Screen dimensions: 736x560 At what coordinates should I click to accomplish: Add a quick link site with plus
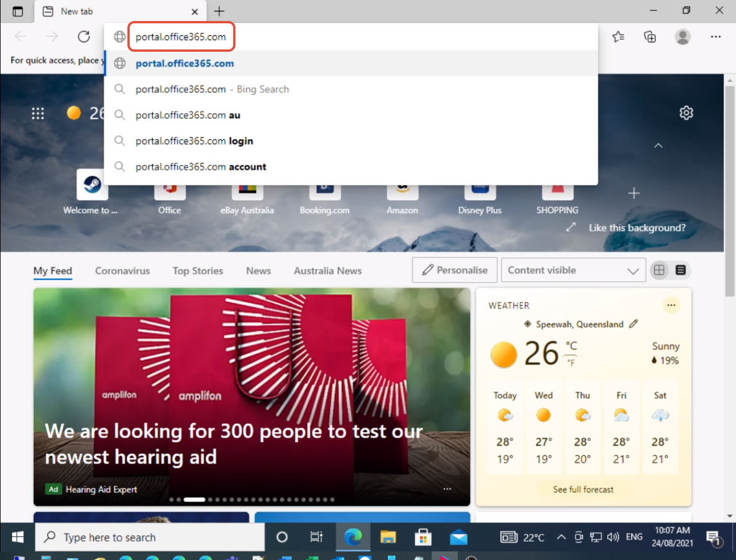[634, 193]
